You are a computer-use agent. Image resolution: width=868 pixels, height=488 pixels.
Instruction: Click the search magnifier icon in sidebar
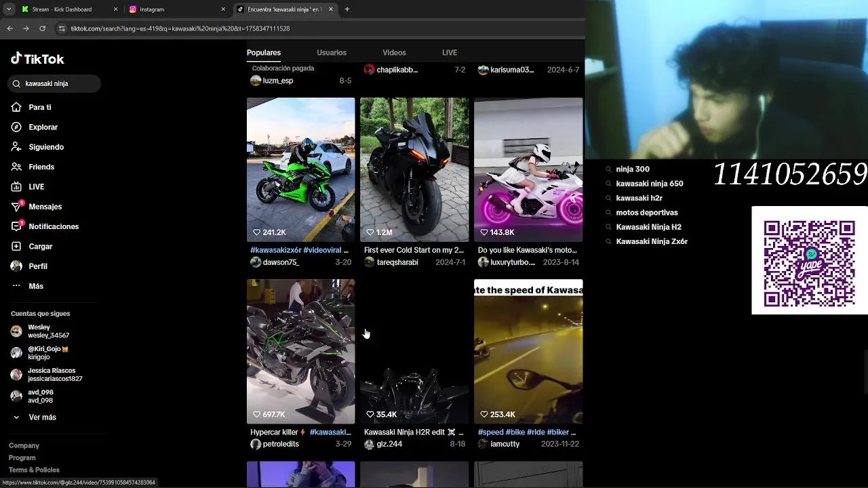click(17, 84)
